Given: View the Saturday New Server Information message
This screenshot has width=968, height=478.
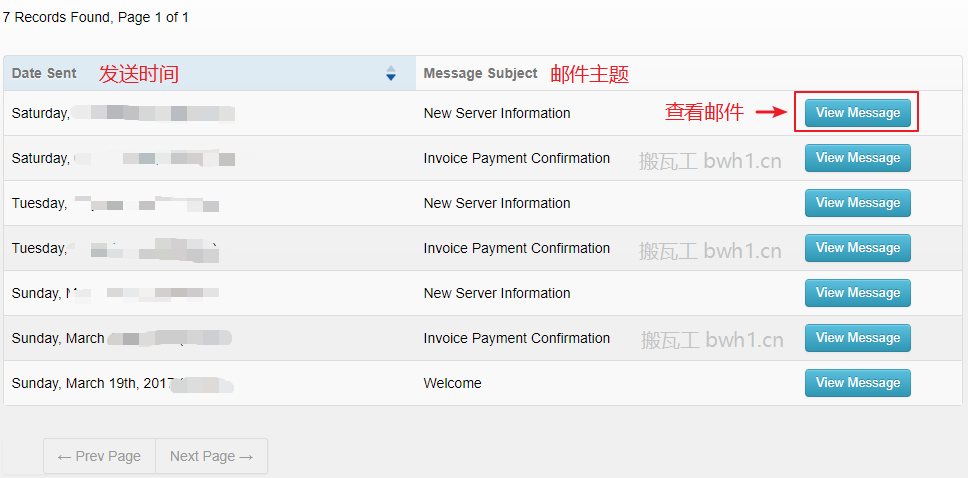Looking at the screenshot, I should (x=857, y=113).
